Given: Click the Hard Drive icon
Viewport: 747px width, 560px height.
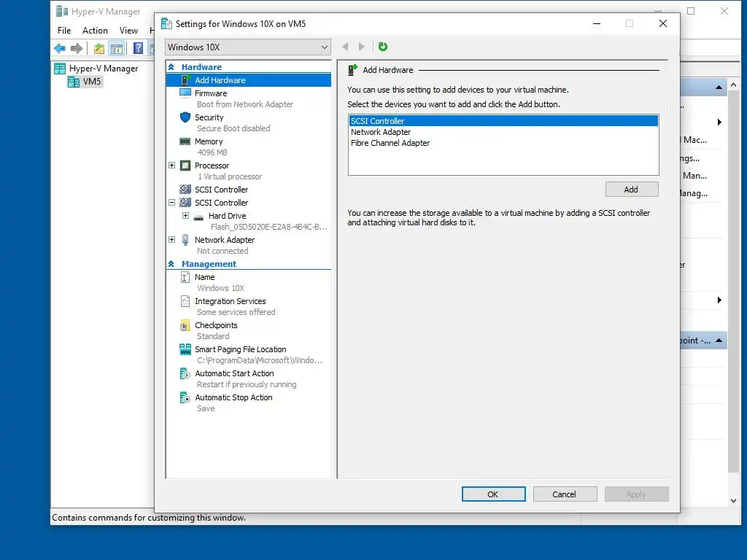Looking at the screenshot, I should pyautogui.click(x=198, y=217).
